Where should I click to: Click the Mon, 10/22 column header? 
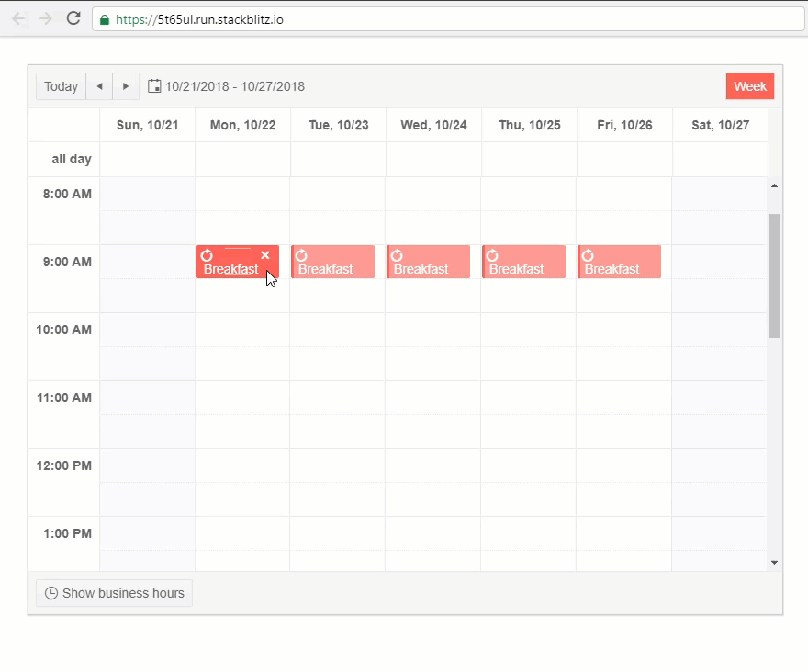tap(242, 125)
